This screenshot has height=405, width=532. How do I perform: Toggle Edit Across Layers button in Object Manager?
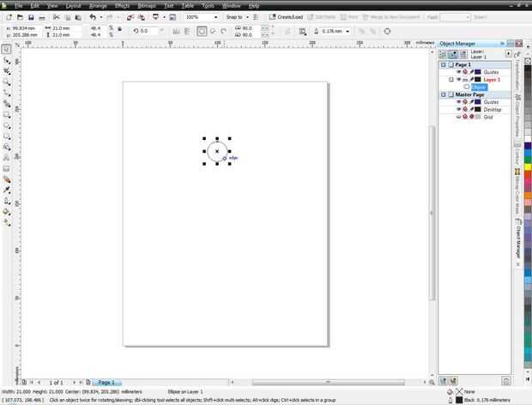pos(453,54)
